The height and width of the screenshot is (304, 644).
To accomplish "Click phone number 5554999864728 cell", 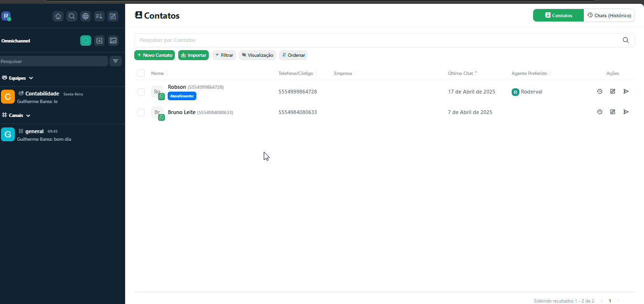I will point(298,92).
